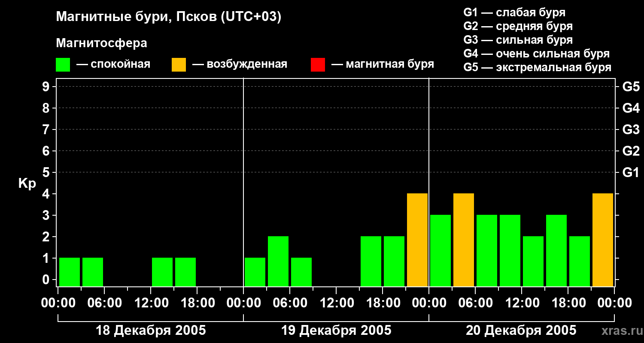Click the line G2 — средняя буря
This screenshot has width=644, height=343.
point(518,26)
